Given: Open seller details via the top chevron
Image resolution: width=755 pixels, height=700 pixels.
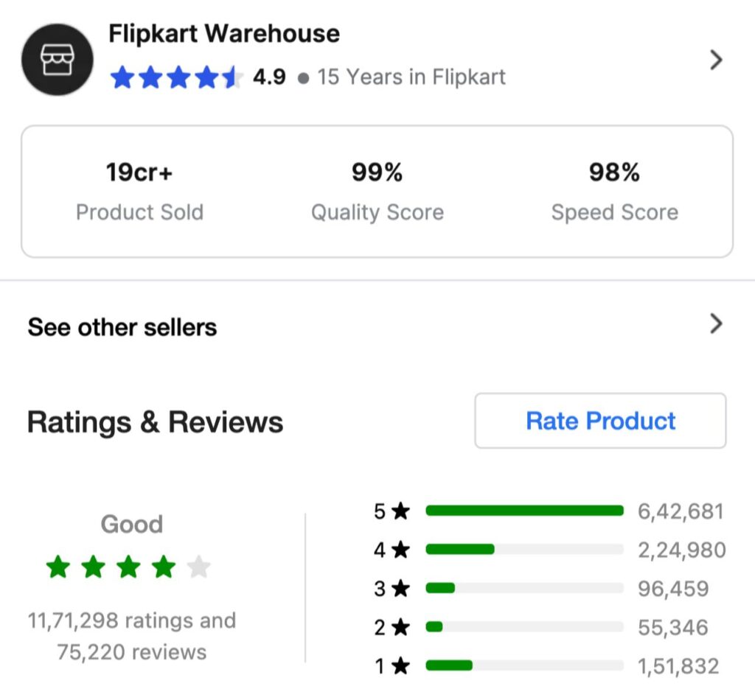Looking at the screenshot, I should 715,60.
